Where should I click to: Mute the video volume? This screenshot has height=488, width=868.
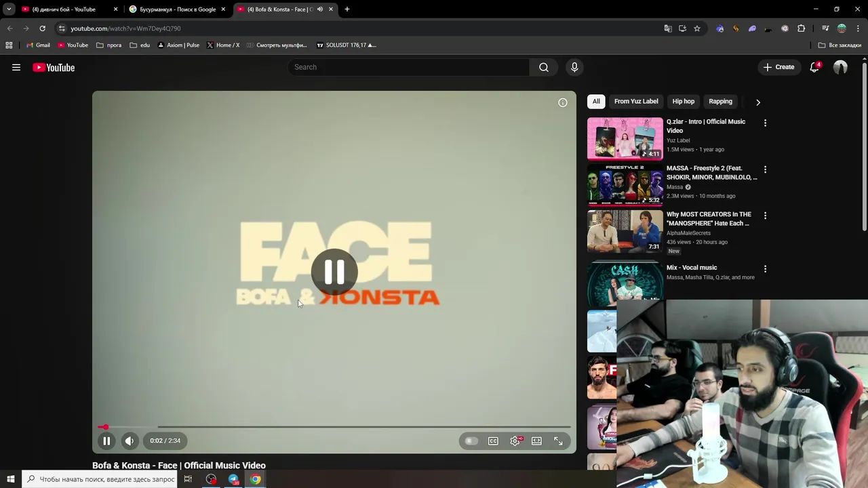(x=130, y=441)
